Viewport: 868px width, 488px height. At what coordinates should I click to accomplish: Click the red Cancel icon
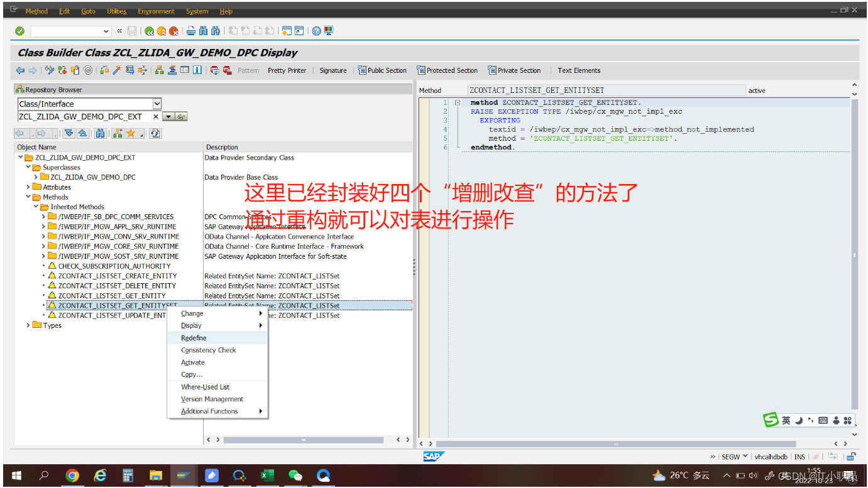tap(173, 31)
